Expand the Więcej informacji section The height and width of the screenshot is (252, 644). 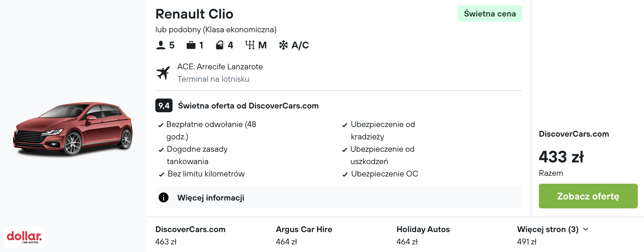pyautogui.click(x=211, y=198)
